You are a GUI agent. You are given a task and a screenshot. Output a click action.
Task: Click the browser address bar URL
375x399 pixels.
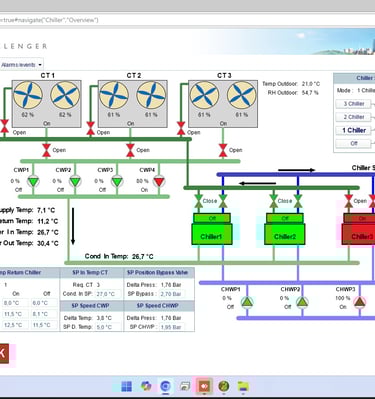(49, 20)
